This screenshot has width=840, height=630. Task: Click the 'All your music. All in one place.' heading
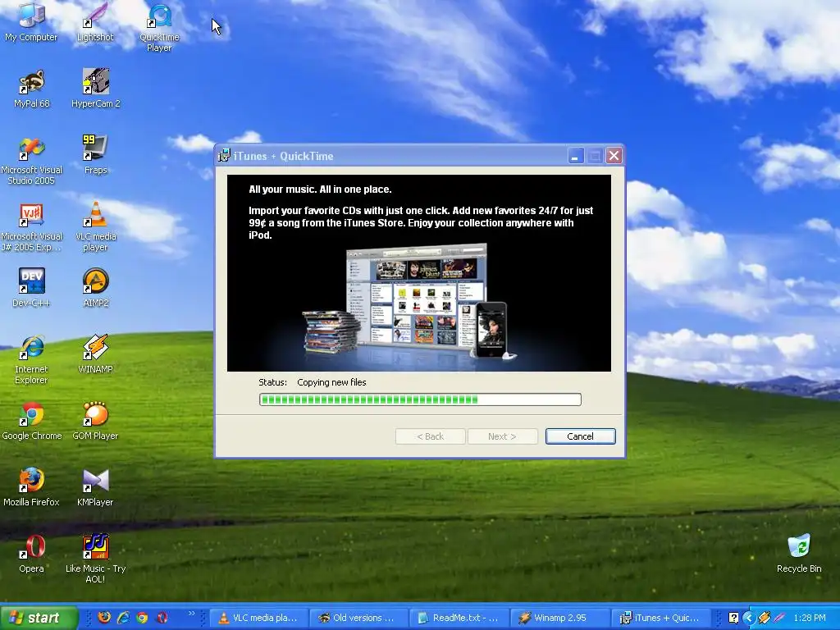pyautogui.click(x=320, y=189)
